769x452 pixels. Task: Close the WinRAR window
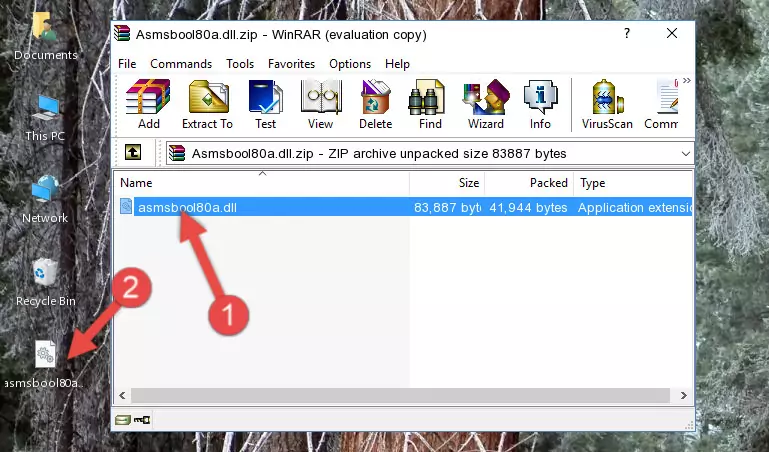tap(672, 33)
